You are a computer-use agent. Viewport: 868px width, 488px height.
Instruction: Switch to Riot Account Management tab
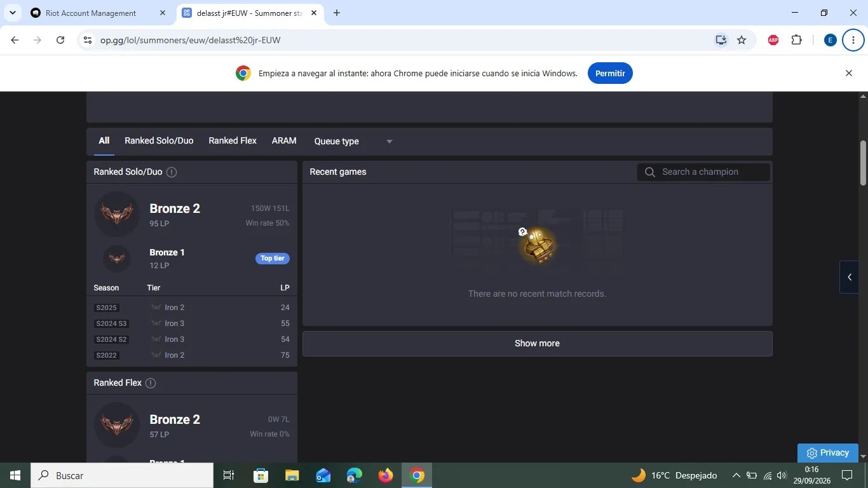click(x=90, y=13)
